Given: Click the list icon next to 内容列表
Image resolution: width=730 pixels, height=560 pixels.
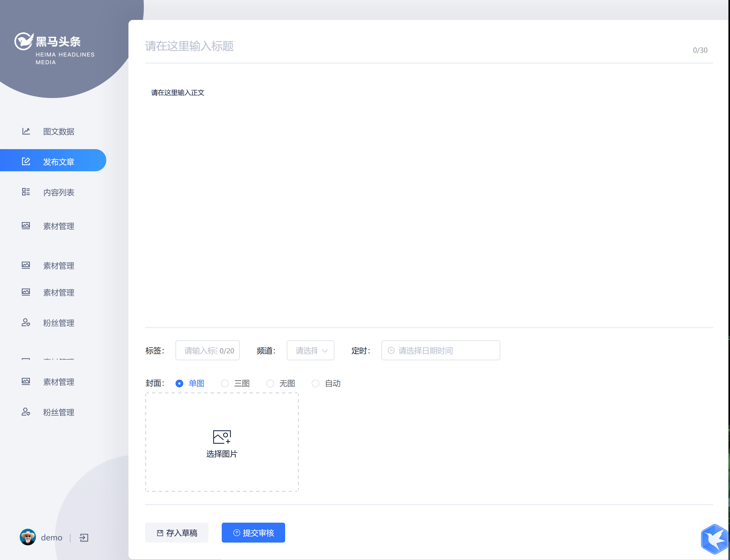Looking at the screenshot, I should (26, 192).
